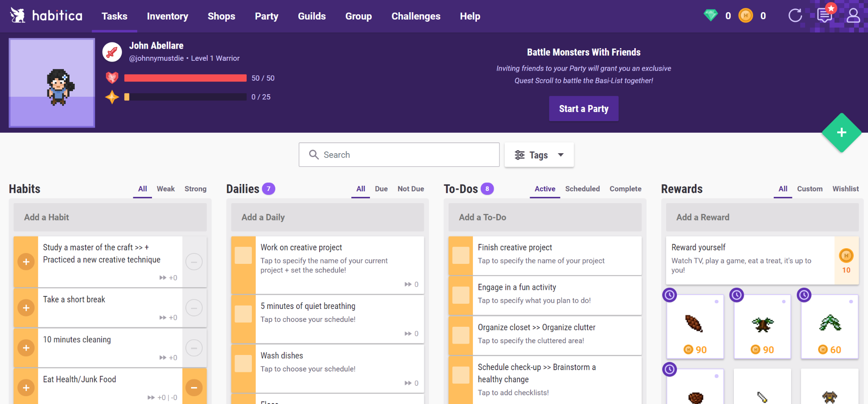Click the Habitica gryphon logo

point(18,15)
